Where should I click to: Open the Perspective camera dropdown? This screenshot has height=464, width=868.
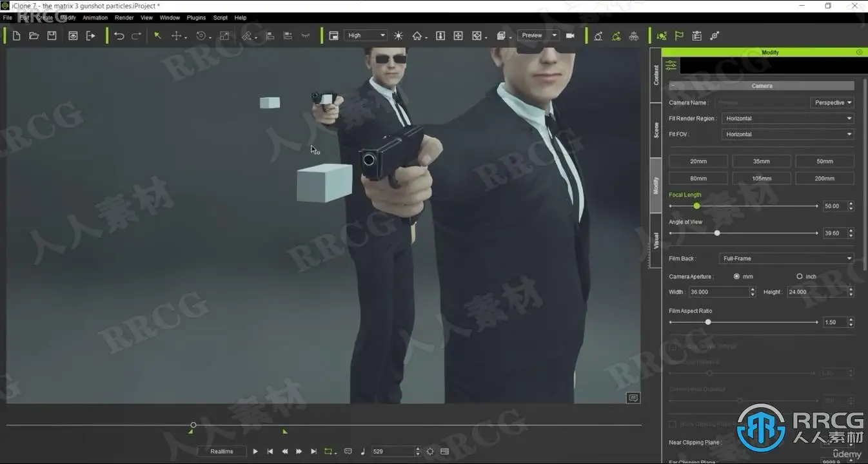832,102
